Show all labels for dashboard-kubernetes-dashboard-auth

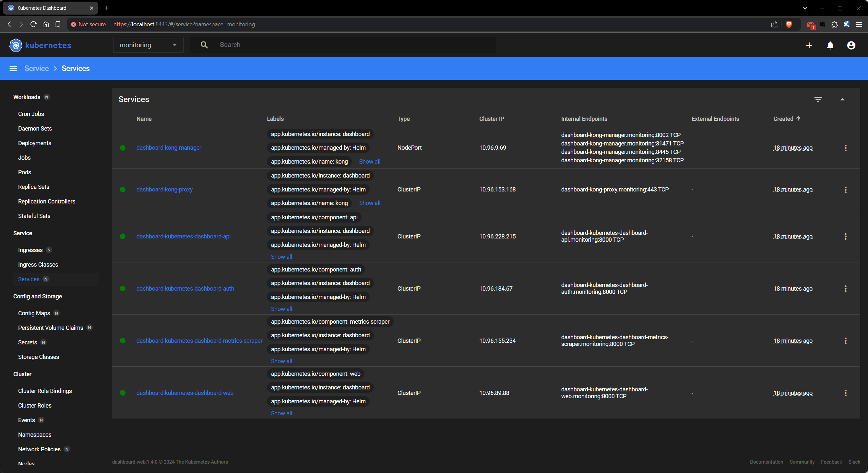281,309
